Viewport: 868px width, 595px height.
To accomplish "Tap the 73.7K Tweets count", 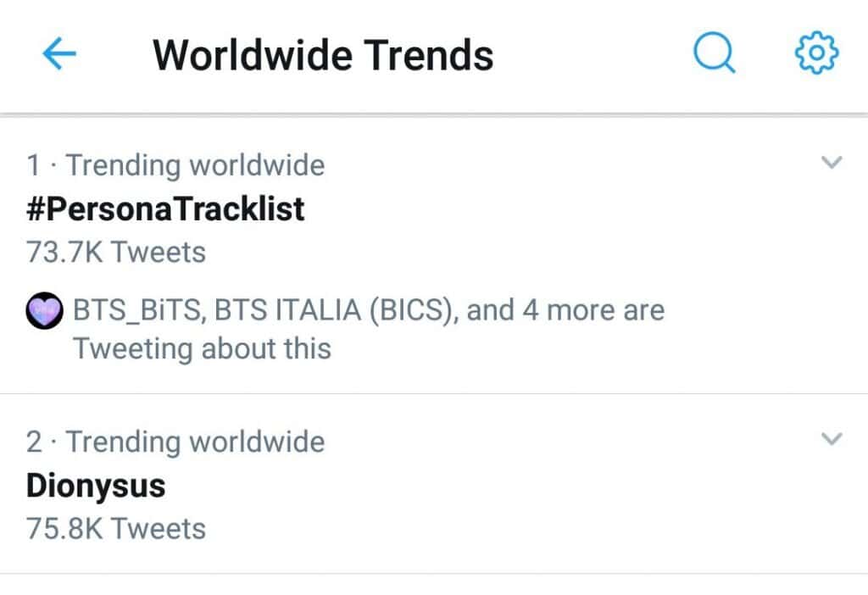I will [x=116, y=252].
